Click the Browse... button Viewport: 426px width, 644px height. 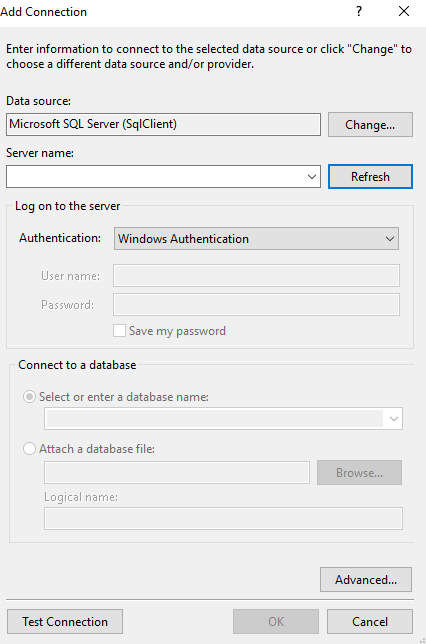[359, 472]
